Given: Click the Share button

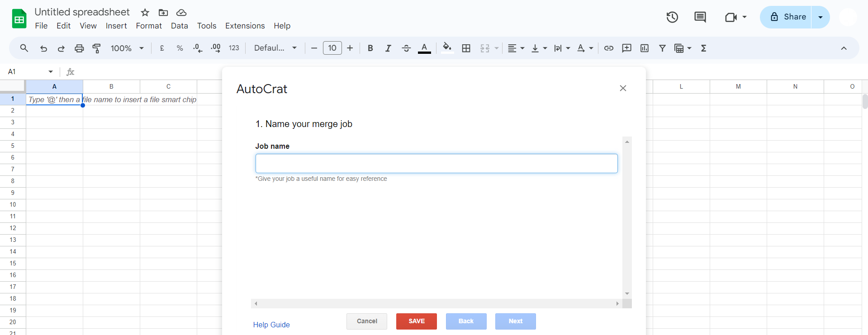Looking at the screenshot, I should pyautogui.click(x=786, y=17).
